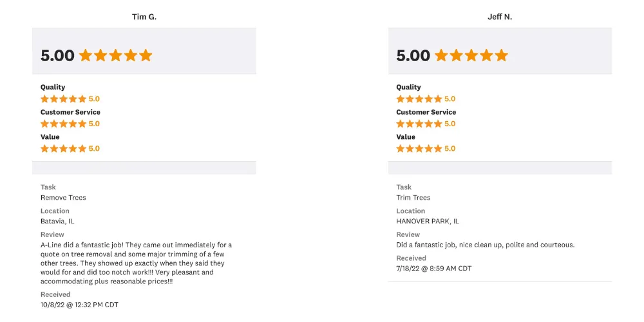
Task: Click the HANOVER PARK, IL location
Action: 428,221
